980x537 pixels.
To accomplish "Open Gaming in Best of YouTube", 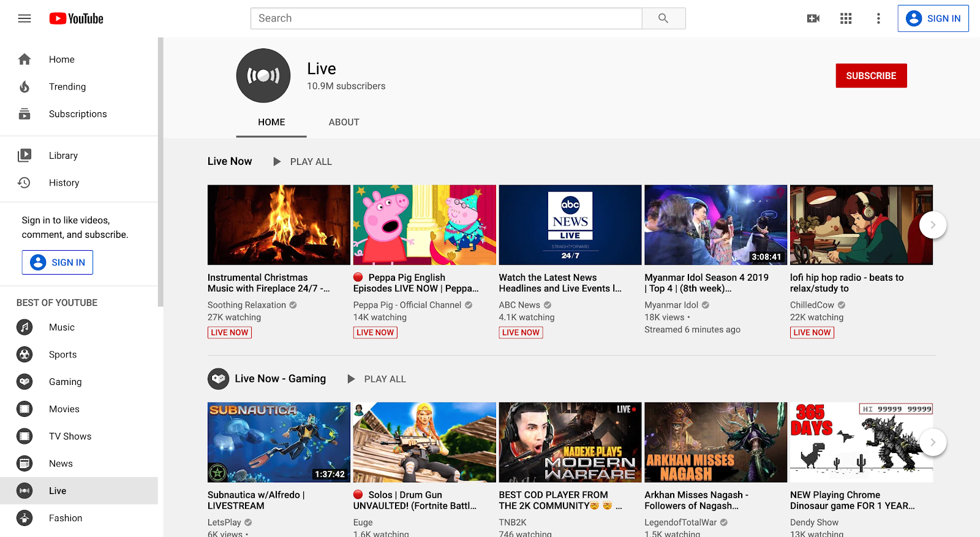I will coord(65,382).
